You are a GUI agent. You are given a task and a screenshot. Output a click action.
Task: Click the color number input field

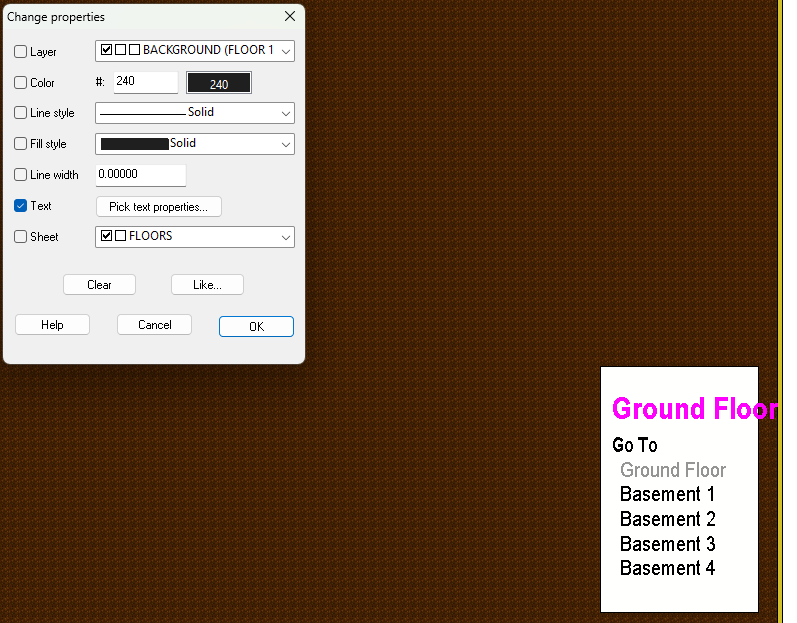tap(146, 82)
